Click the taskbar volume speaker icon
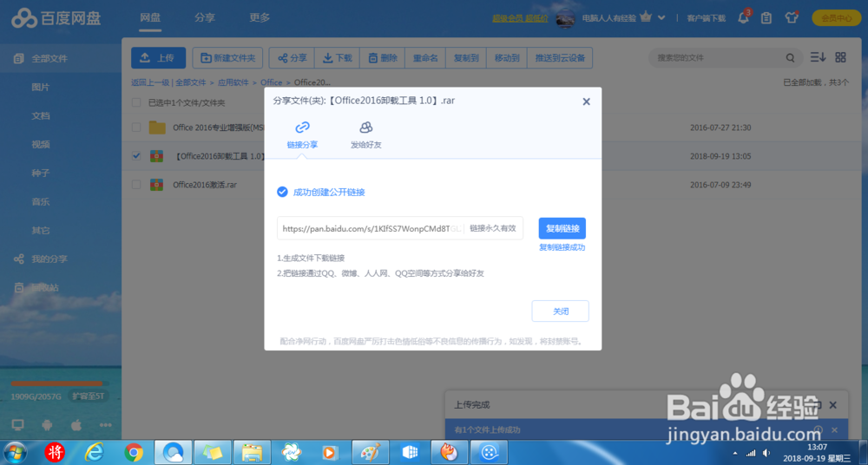 pos(767,453)
